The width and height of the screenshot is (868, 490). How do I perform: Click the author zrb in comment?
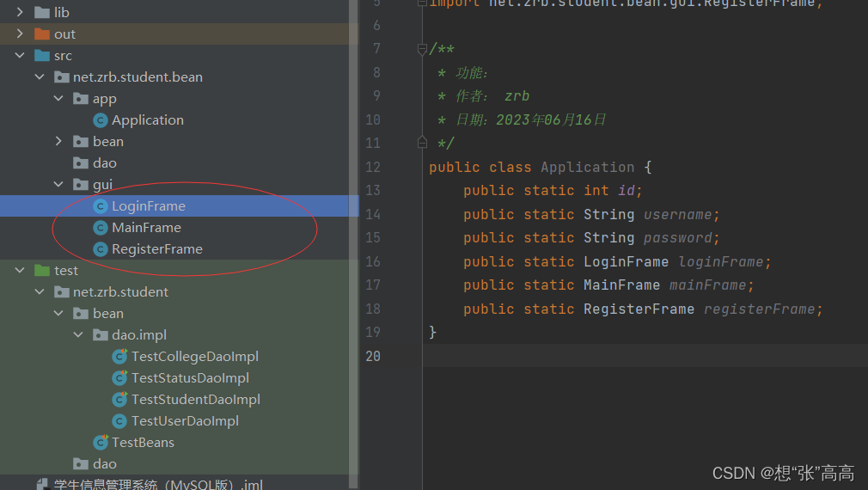click(517, 96)
